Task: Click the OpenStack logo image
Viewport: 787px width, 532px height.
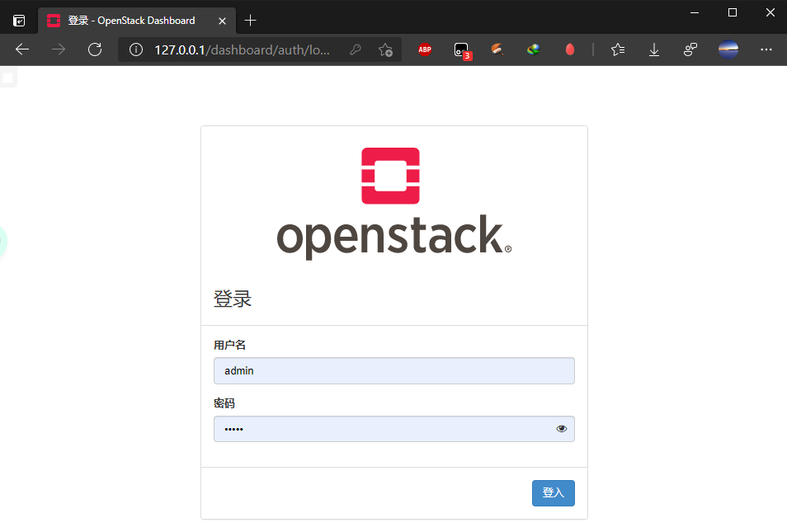Action: [x=394, y=203]
